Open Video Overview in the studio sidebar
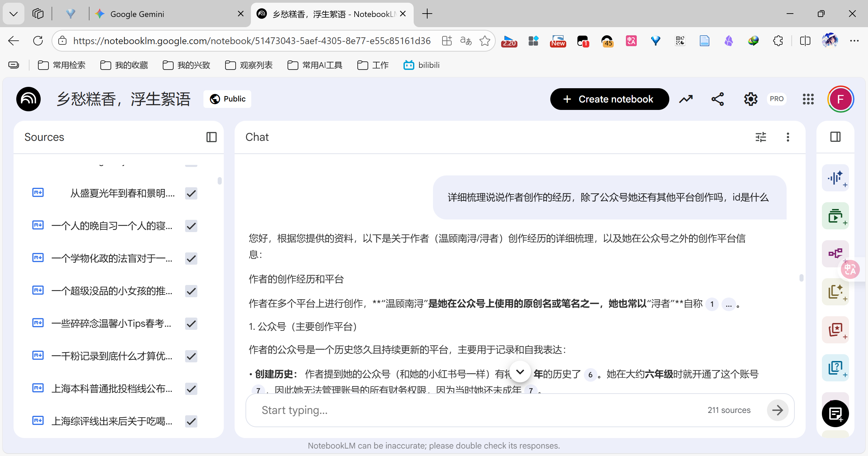 tap(835, 216)
